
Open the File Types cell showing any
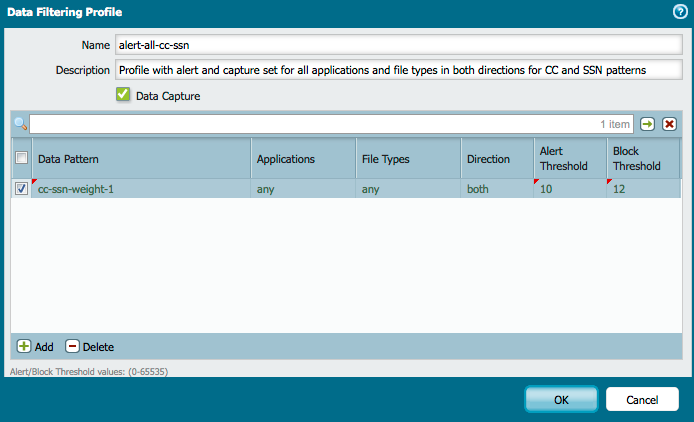tap(405, 189)
